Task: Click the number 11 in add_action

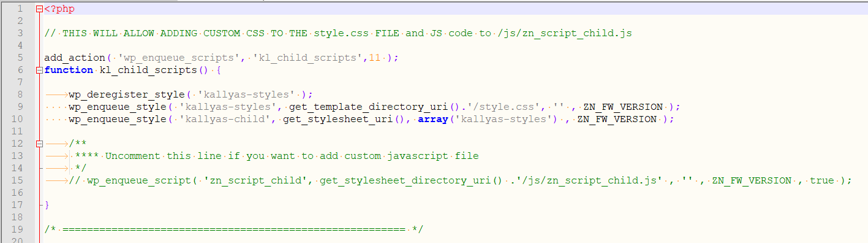Action: click(x=375, y=58)
